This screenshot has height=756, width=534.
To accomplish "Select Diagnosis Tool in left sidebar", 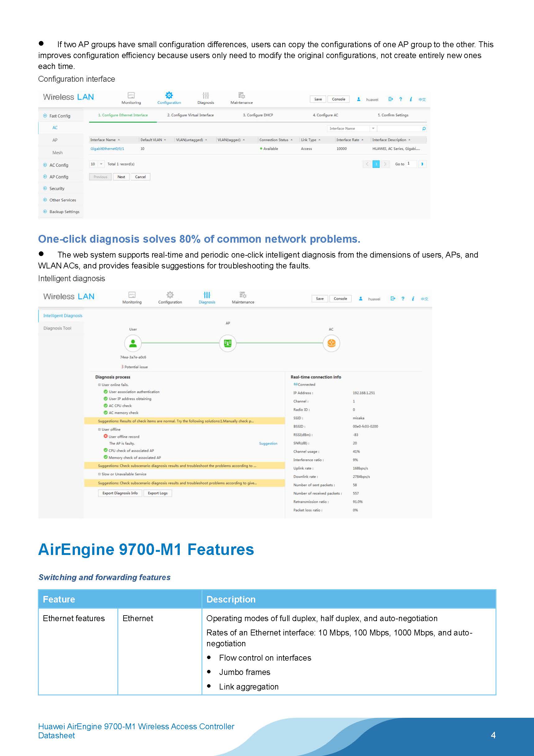I will click(x=57, y=328).
